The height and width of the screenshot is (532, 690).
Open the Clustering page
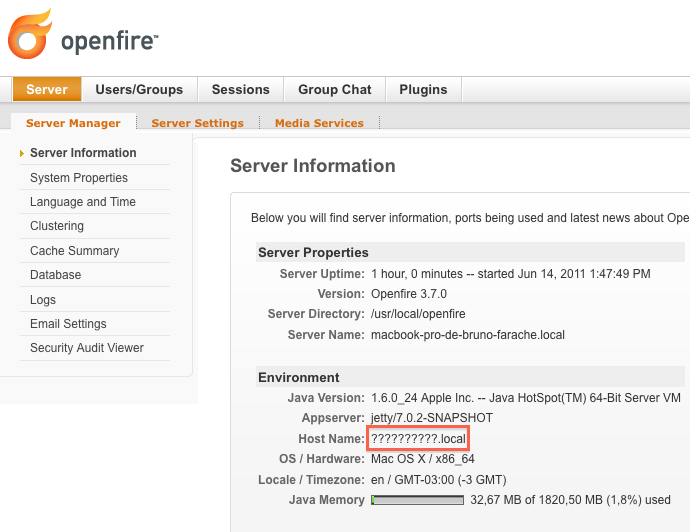(x=57, y=226)
